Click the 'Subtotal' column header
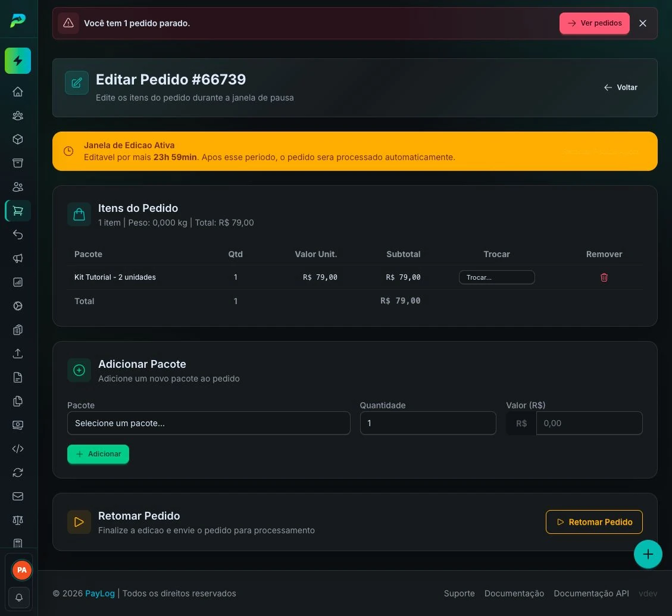The height and width of the screenshot is (616, 672). (404, 254)
